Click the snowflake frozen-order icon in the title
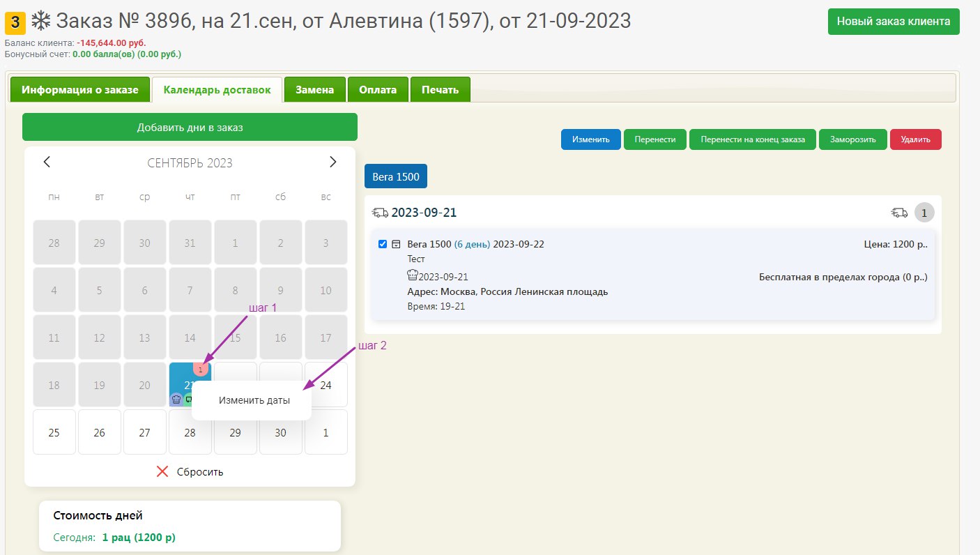Viewport: 980px width, 555px height. click(41, 22)
